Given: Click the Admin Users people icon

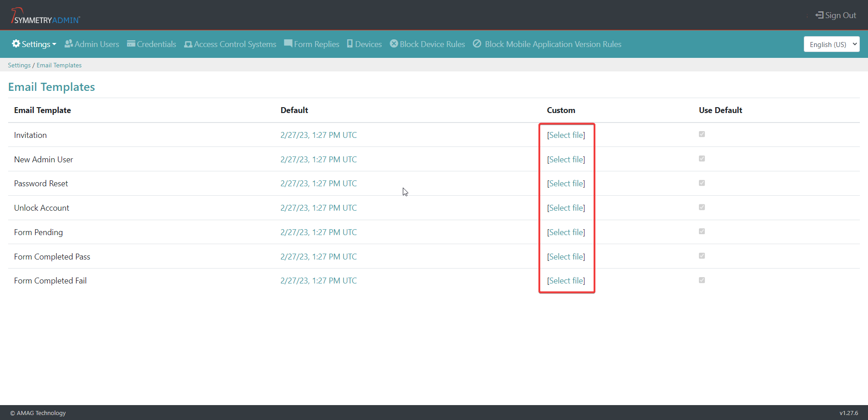Looking at the screenshot, I should click(x=69, y=44).
